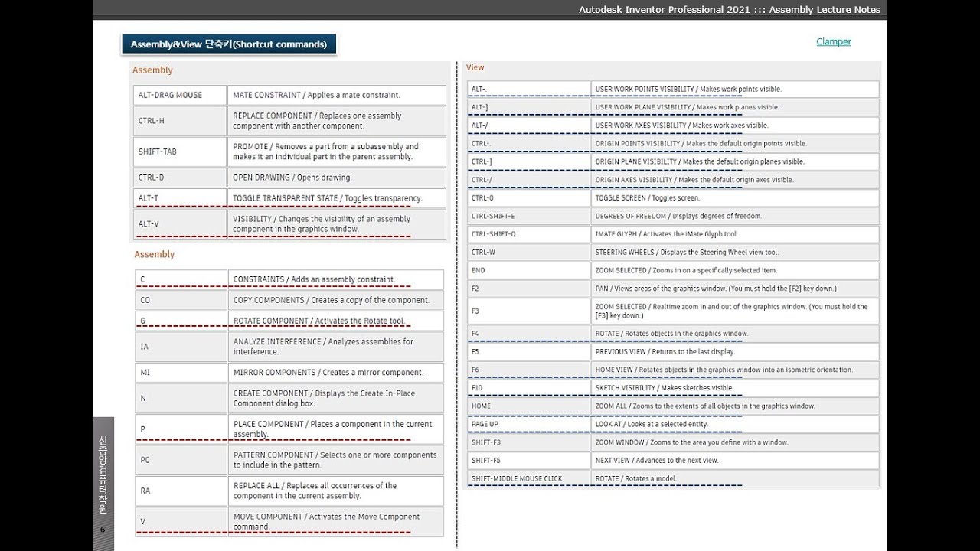
Task: Click the VISIBILITY description cell
Action: pyautogui.click(x=337, y=224)
